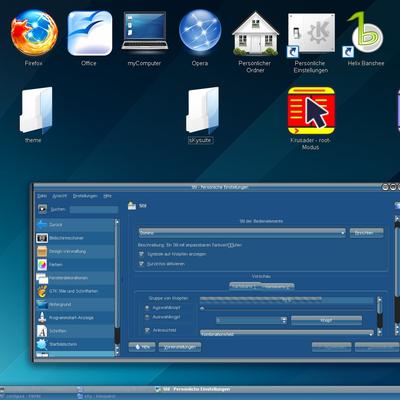Open the Bildschirmschoner settings module

(75, 238)
